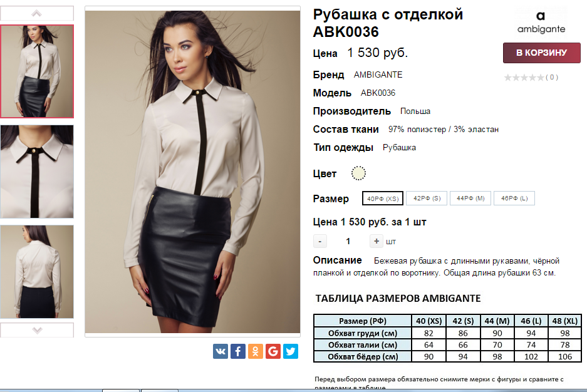Image resolution: width=587 pixels, height=392 pixels.
Task: Share the product on VK
Action: pyautogui.click(x=220, y=351)
